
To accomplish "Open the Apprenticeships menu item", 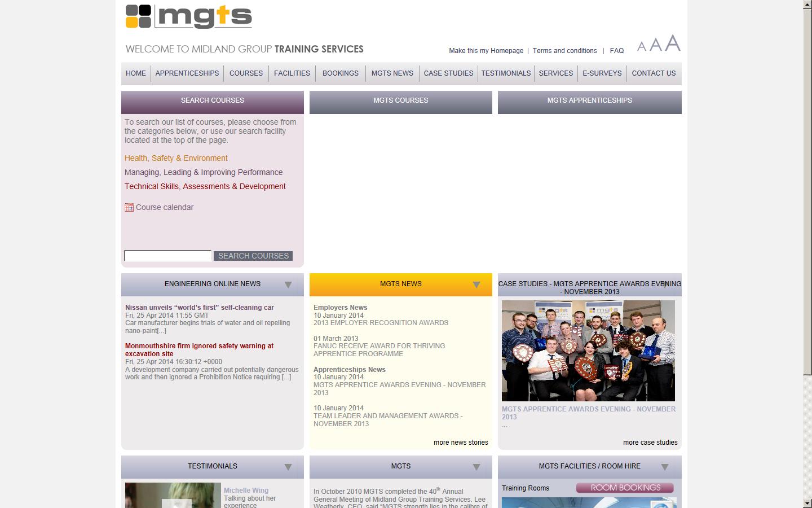I will click(x=187, y=73).
